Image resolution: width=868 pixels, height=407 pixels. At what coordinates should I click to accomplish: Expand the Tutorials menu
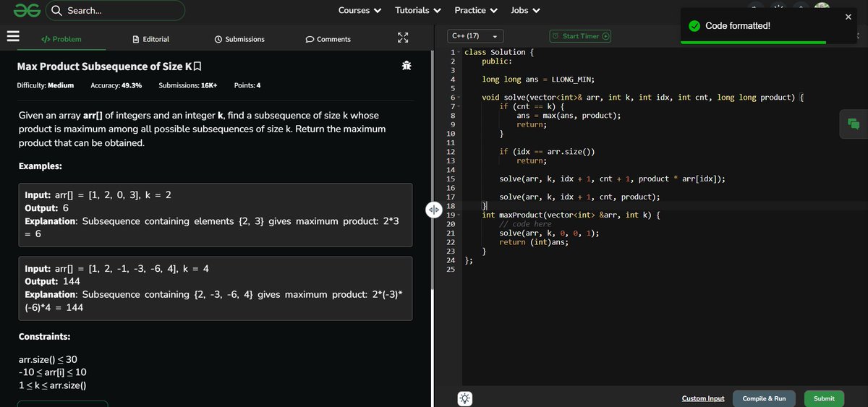point(418,10)
